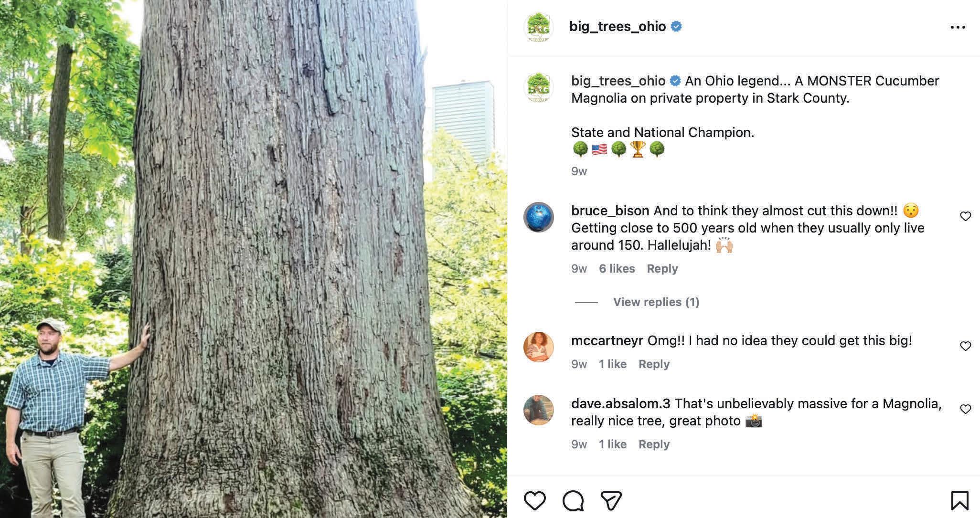Screen dimensions: 980x518
Task: Like mccartneyr's comment
Action: 965,346
